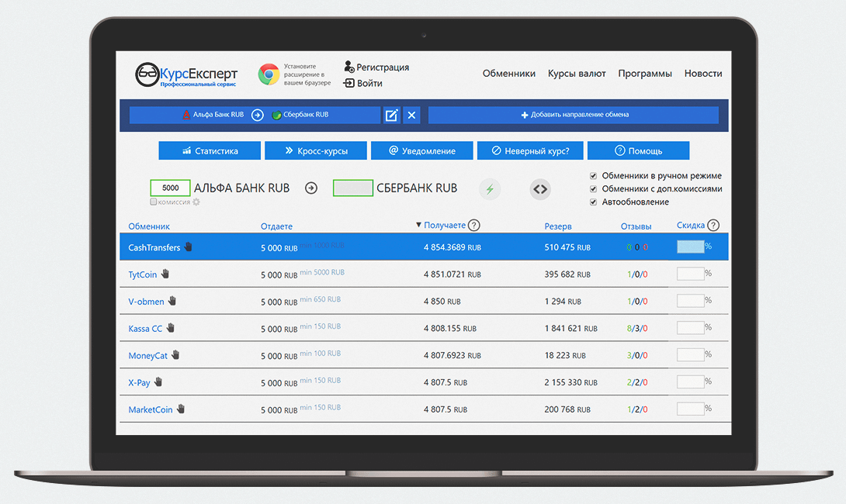Open Программы menu item

click(x=645, y=74)
